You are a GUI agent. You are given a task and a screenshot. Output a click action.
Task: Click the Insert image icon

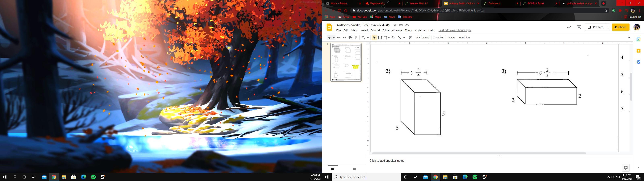386,37
